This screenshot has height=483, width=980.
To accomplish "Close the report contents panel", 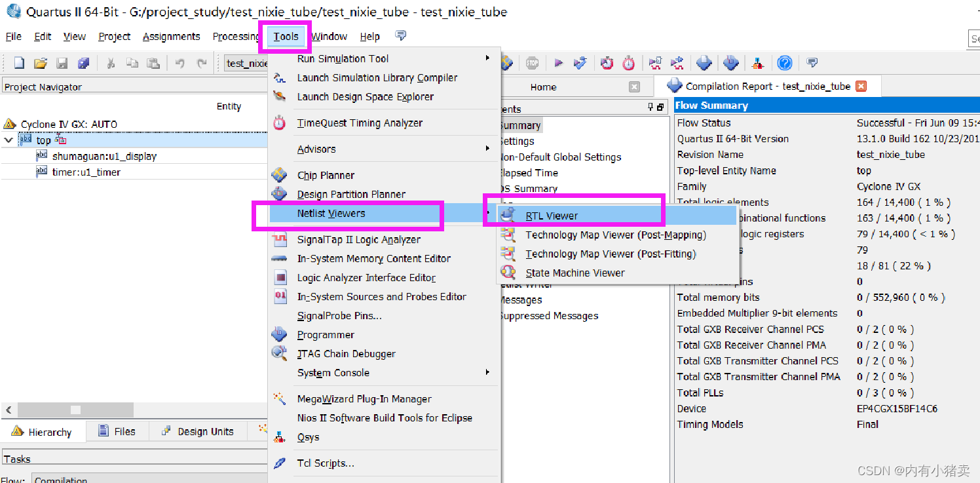I will (x=662, y=107).
